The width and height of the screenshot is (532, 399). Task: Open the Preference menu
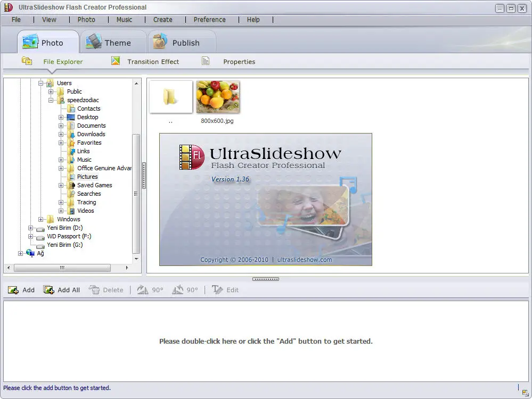pos(210,20)
